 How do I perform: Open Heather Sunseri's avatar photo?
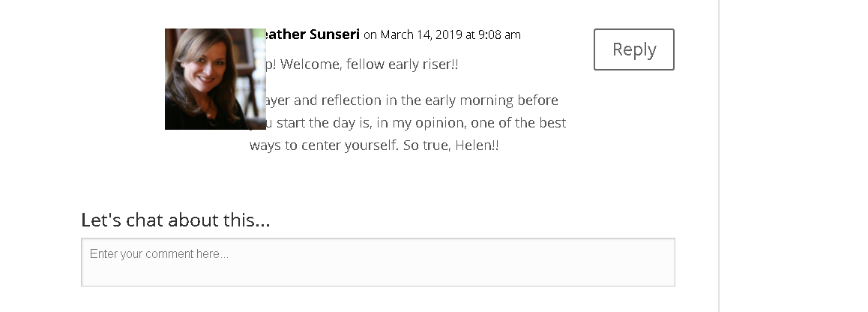coord(215,79)
